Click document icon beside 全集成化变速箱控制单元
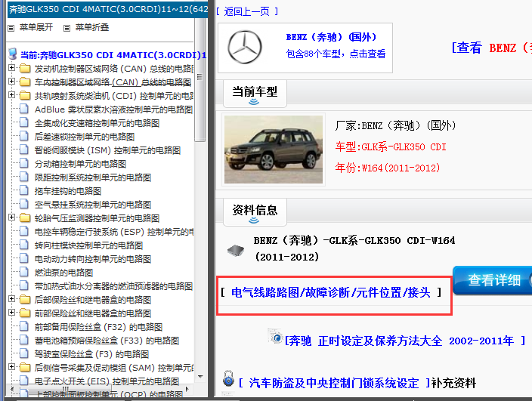Viewport: 532px width, 401px height. click(24, 122)
